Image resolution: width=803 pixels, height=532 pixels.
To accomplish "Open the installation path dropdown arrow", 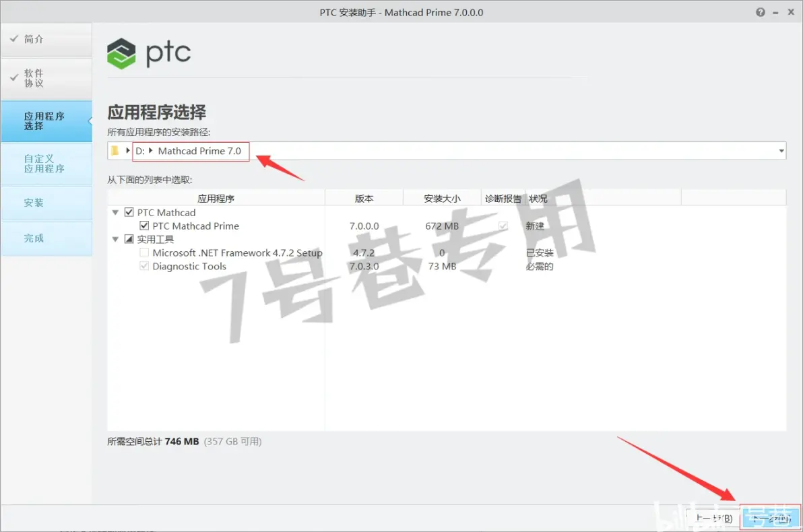I will (781, 151).
